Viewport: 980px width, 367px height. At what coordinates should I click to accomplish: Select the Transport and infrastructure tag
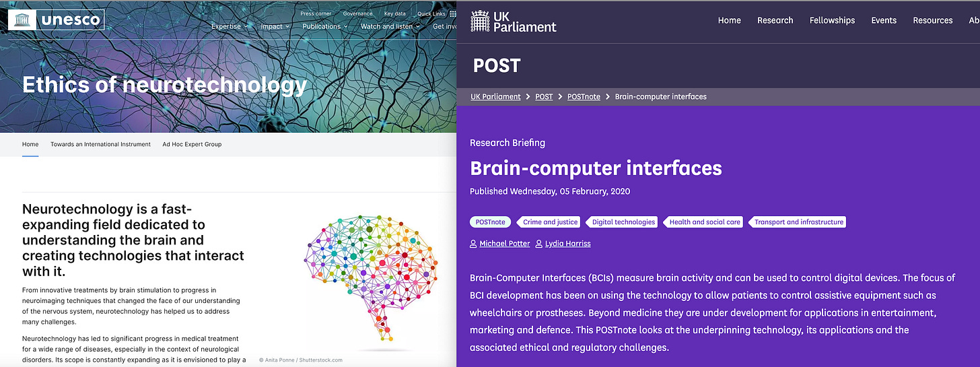tap(798, 222)
